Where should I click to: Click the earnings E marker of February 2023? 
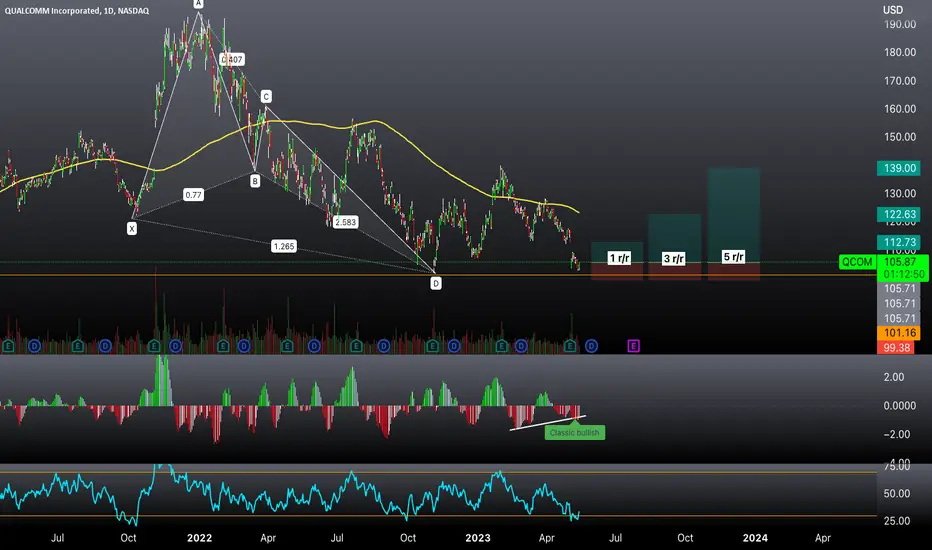click(501, 345)
